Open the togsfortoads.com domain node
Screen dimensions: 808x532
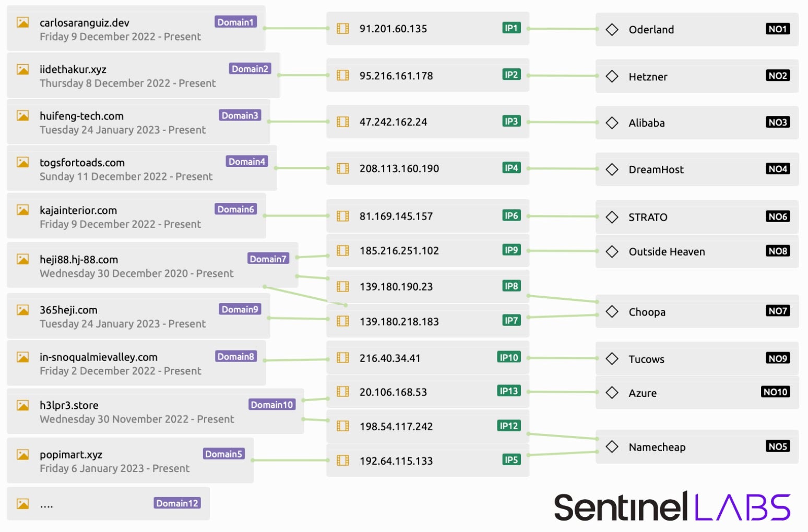click(x=82, y=163)
